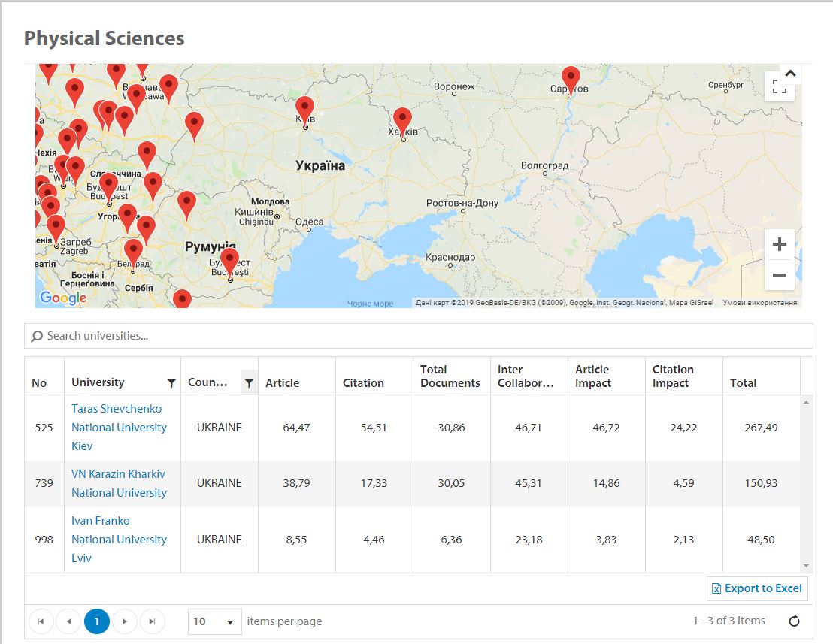Go to first page

click(x=41, y=621)
